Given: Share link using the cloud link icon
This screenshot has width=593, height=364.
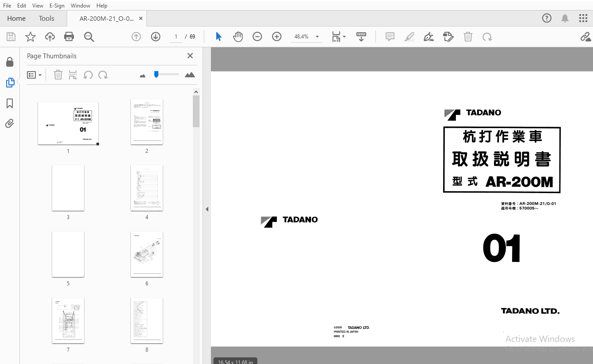Looking at the screenshot, I should point(586,37).
